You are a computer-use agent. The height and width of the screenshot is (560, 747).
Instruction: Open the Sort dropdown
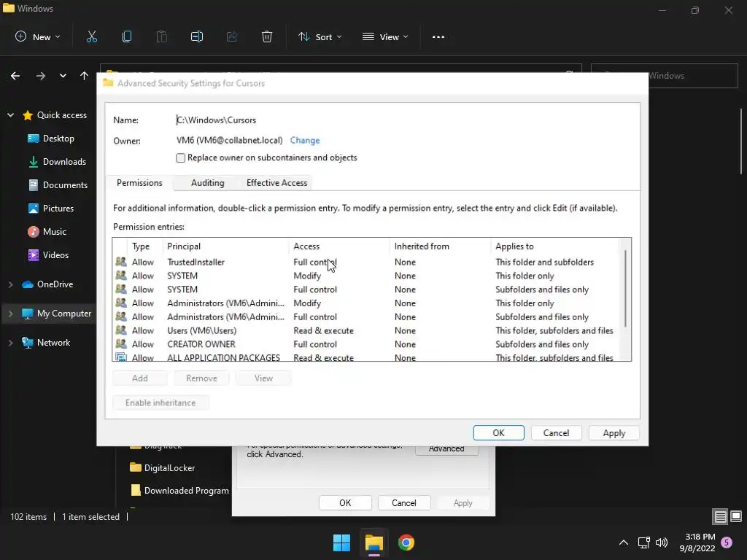(x=320, y=36)
